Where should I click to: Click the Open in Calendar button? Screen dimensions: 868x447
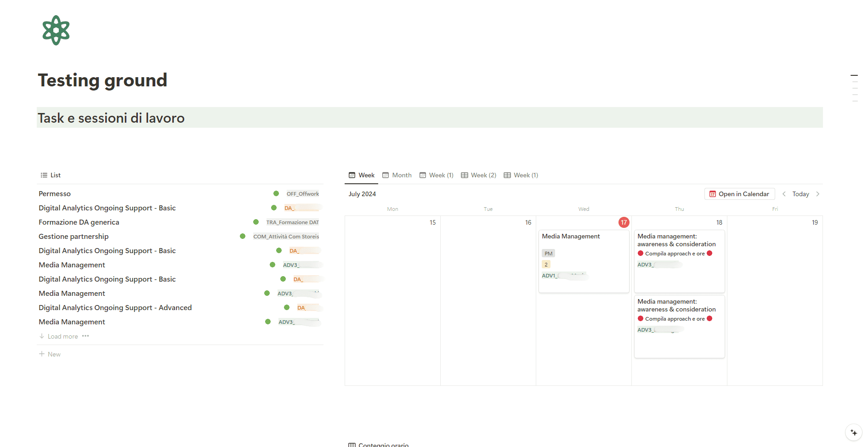(x=739, y=194)
